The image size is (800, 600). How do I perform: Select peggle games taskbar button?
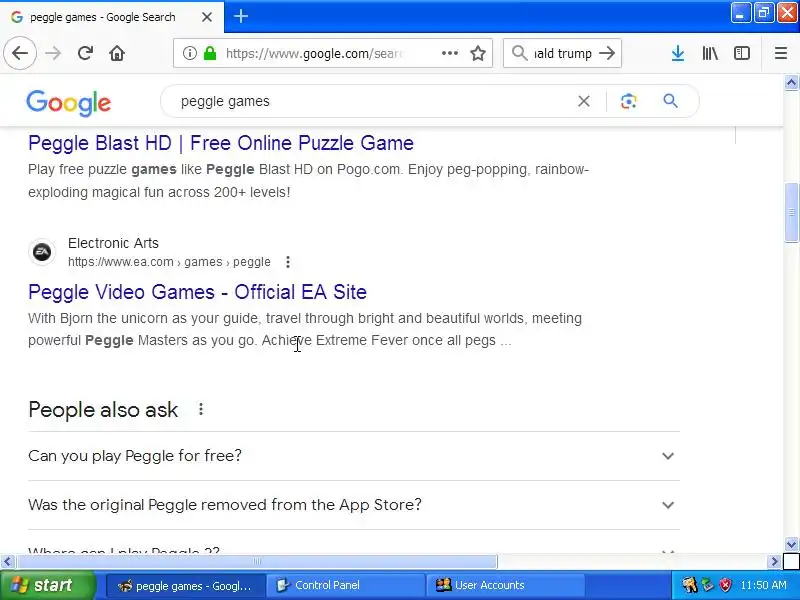pyautogui.click(x=186, y=585)
